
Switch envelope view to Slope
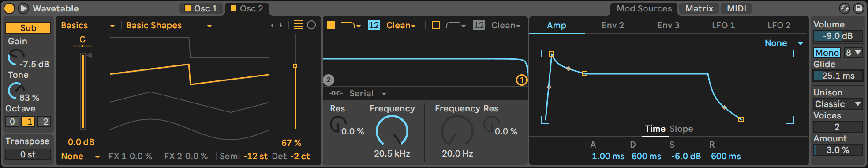click(681, 129)
